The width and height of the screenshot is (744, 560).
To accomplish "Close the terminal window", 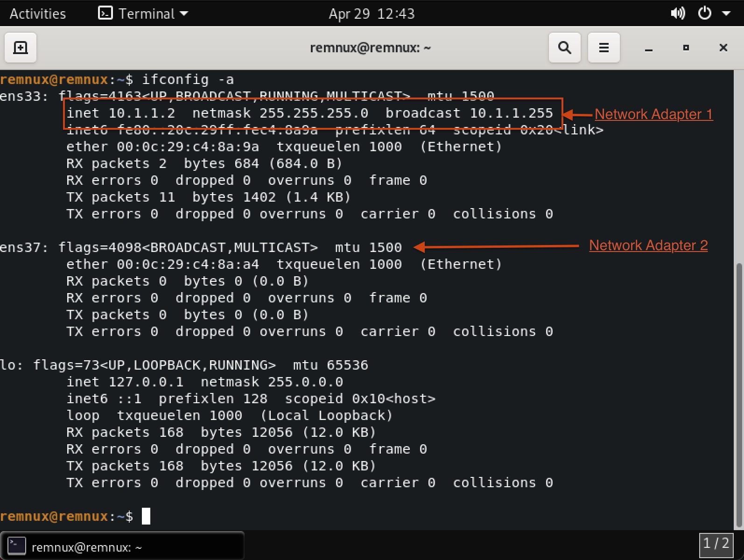I will coord(723,48).
